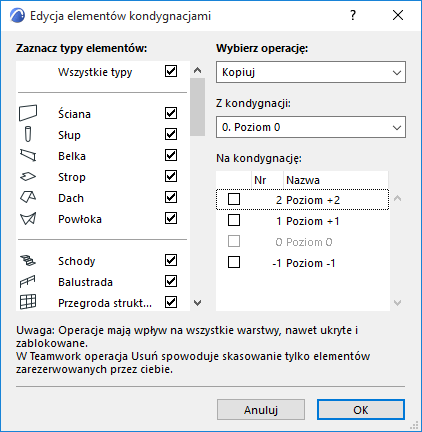Select the 'Poziom +2' row text
This screenshot has width=422, height=432.
coord(313,200)
